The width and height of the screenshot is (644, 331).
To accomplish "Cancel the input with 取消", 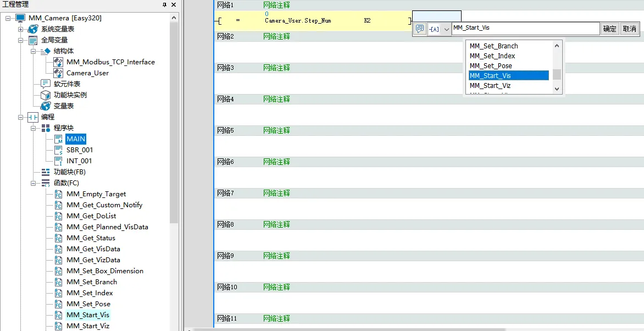I will 629,29.
